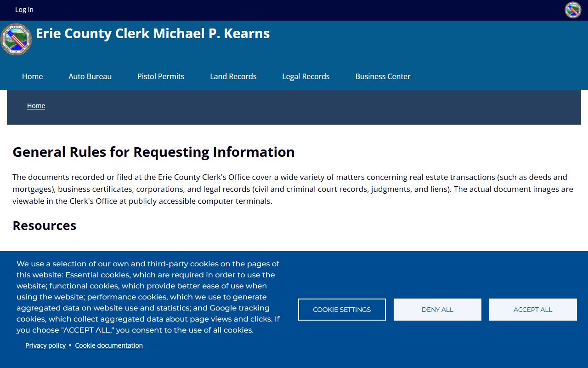The image size is (588, 368).
Task: Click the round seal icon in the top bar
Action: (573, 10)
